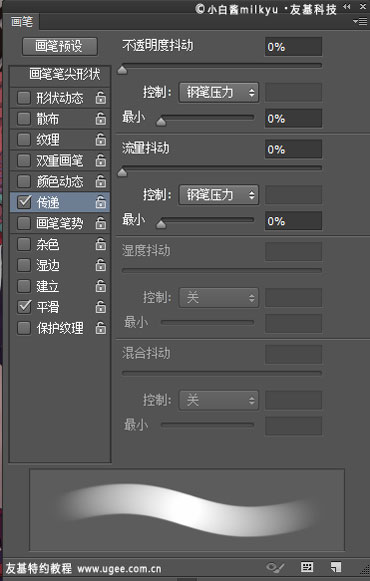Select 画笔笔尖形状 in the list
370x581 pixels.
pos(65,74)
